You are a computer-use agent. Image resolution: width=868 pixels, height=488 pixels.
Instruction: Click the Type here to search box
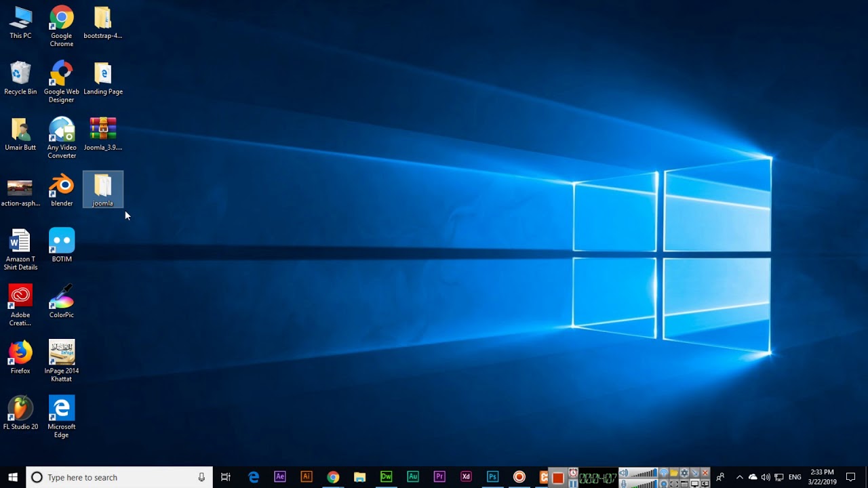pos(119,477)
